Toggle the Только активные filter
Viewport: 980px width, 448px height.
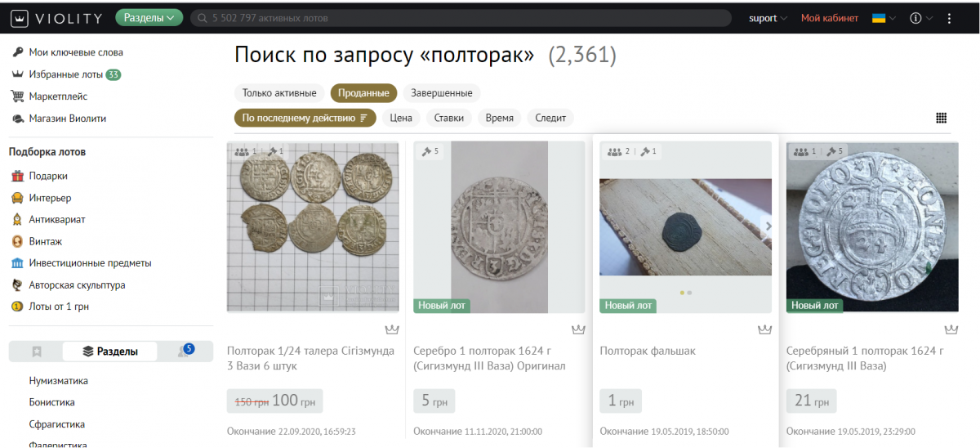point(279,93)
